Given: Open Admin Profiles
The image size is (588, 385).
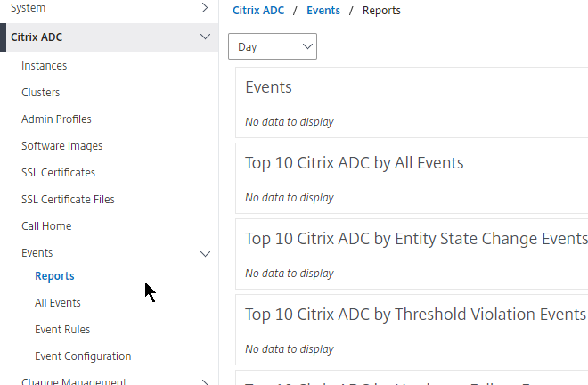Looking at the screenshot, I should [56, 119].
